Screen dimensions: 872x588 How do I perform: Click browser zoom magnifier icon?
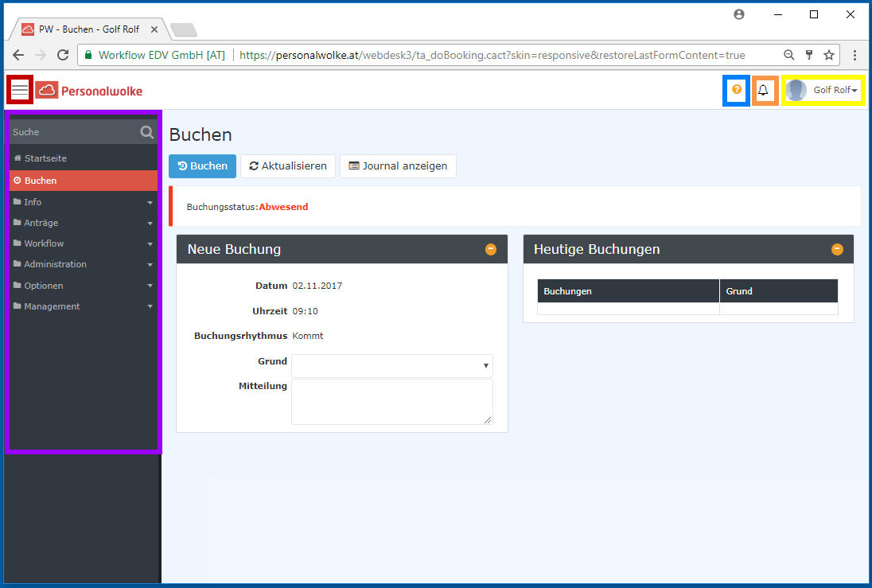click(x=789, y=55)
